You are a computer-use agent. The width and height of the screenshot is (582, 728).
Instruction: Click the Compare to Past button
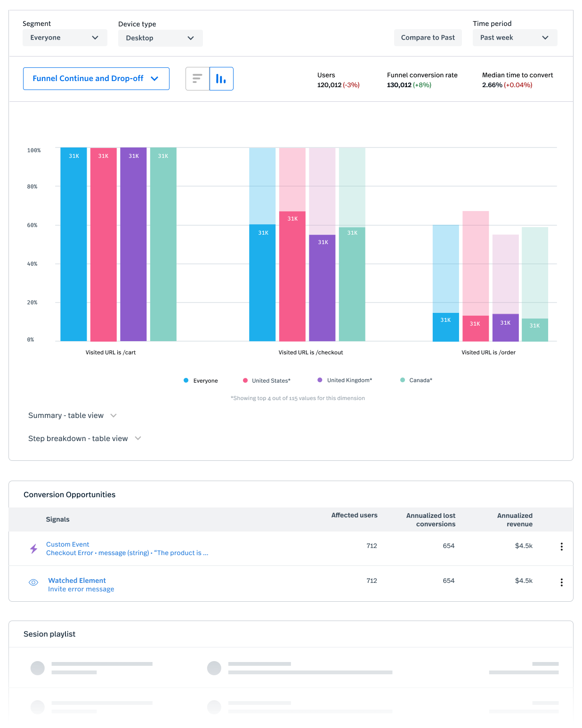[428, 38]
